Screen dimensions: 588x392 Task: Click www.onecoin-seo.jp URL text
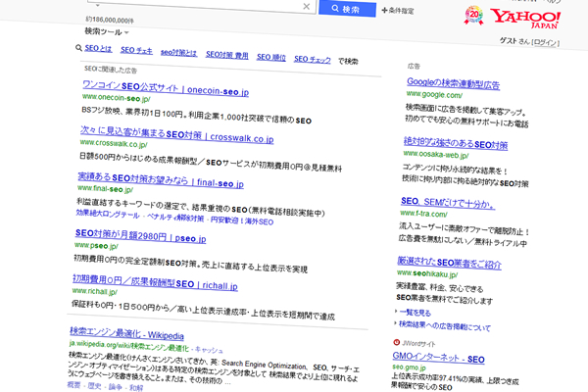coord(117,98)
